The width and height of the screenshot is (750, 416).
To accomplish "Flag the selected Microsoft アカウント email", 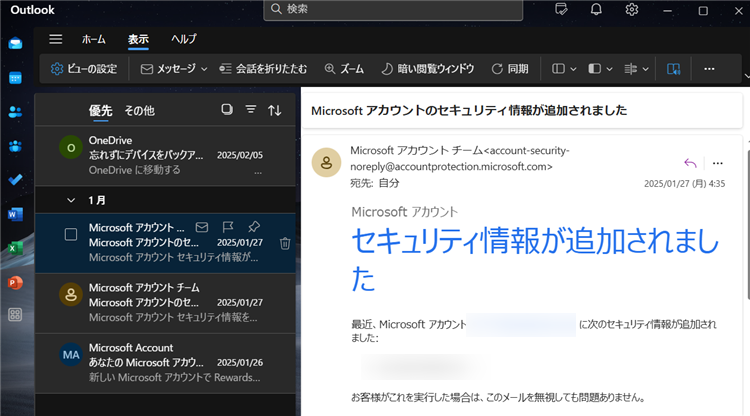I will 229,228.
